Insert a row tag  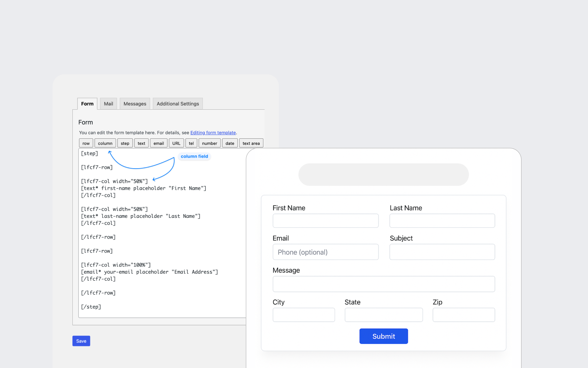[86, 143]
